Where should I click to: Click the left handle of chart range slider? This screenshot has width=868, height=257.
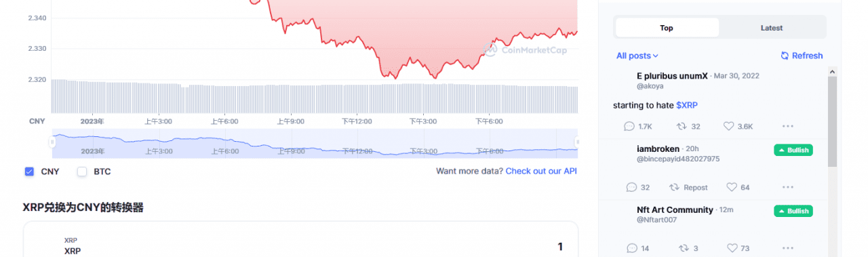[x=52, y=142]
